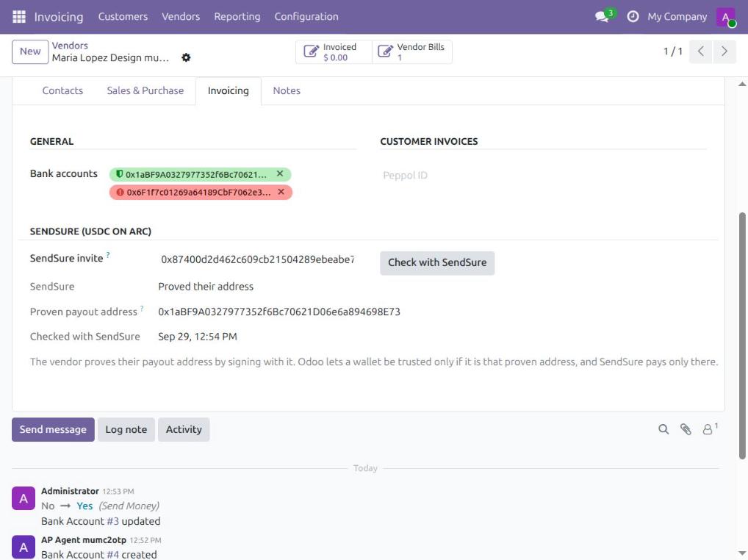
Task: Click the New record button
Action: pyautogui.click(x=30, y=51)
